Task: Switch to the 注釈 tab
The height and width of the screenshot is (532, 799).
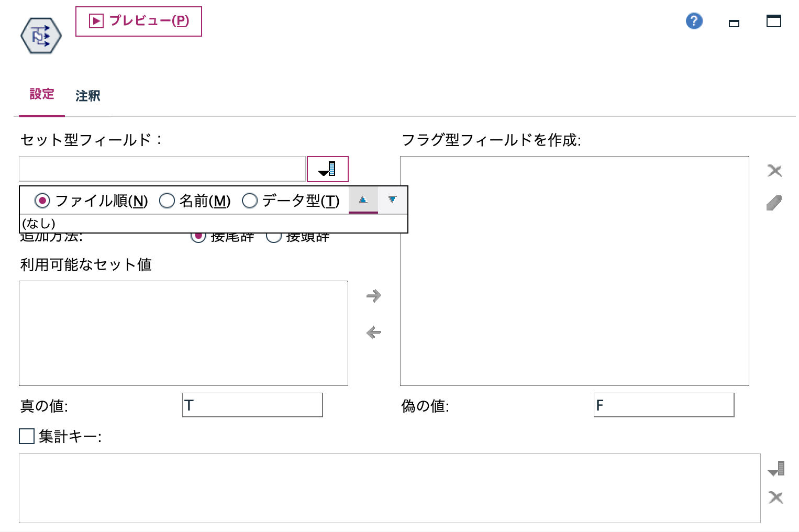Action: 87,96
